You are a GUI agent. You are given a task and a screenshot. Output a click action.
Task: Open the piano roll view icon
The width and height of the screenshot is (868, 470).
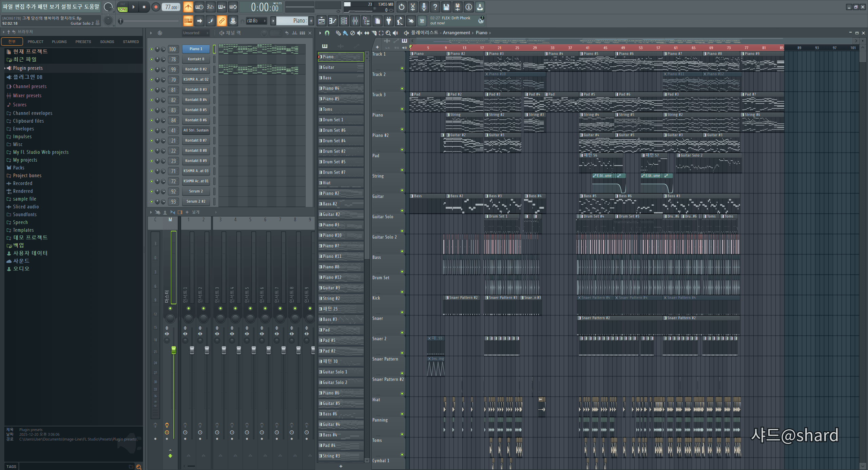[x=332, y=21]
